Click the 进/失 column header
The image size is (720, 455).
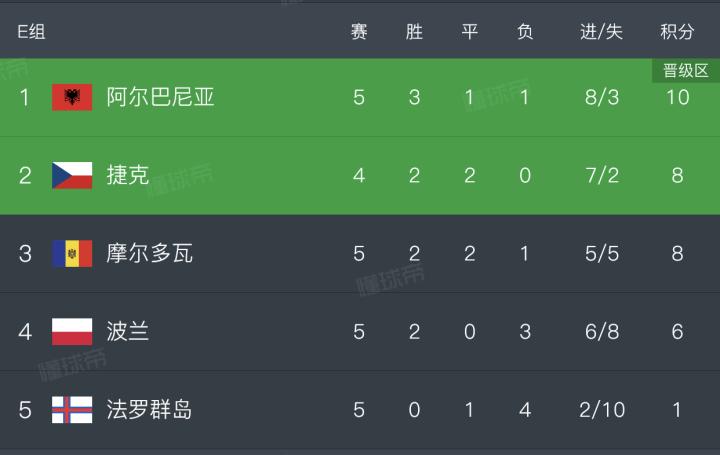[x=601, y=32]
